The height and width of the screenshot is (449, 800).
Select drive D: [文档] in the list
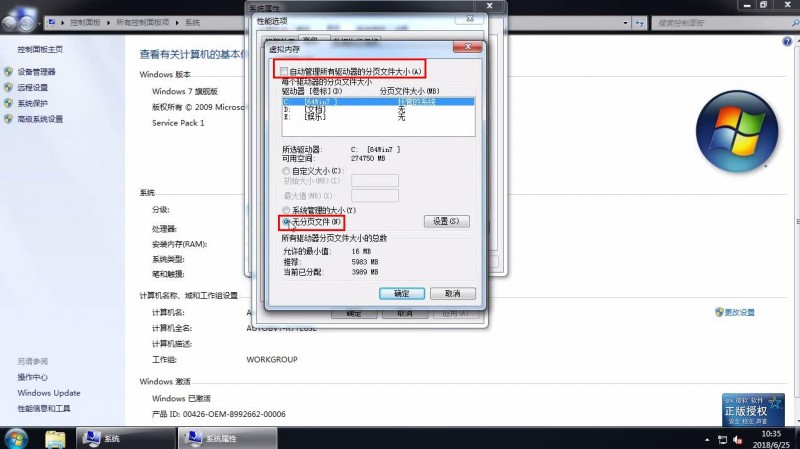(x=378, y=109)
